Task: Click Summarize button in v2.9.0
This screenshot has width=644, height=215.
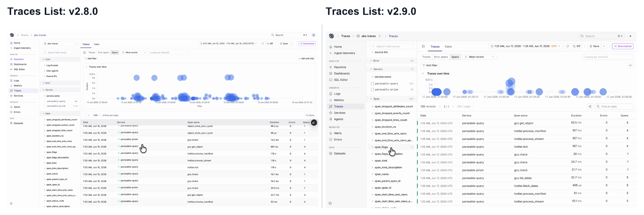Action: click(x=623, y=46)
